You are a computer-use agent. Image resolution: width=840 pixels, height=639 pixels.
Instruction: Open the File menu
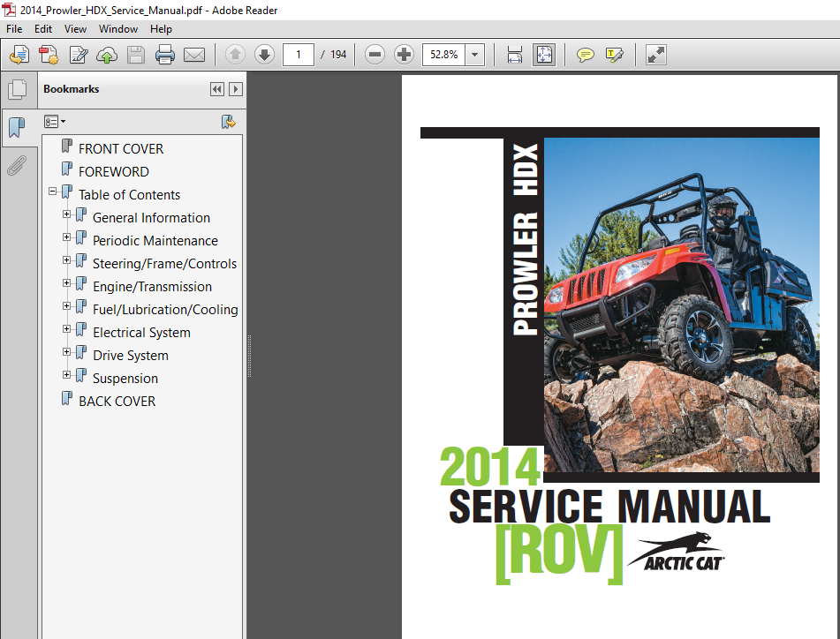tap(14, 29)
